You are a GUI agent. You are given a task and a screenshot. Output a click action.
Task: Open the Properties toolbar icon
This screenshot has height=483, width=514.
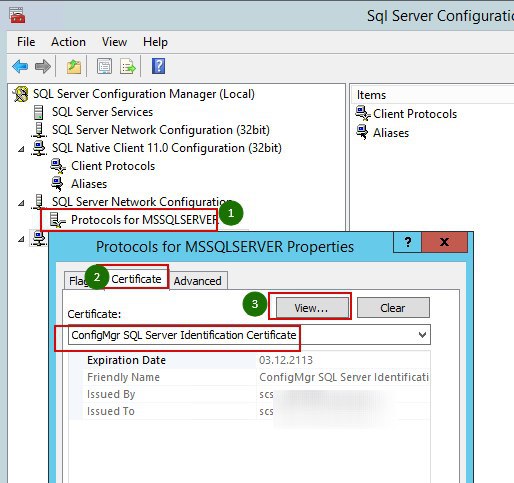click(x=104, y=66)
